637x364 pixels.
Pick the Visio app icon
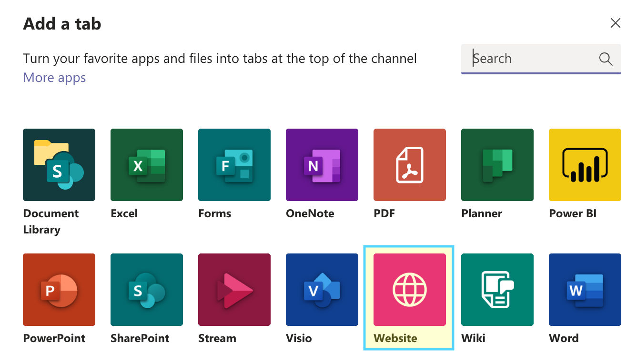coord(322,290)
